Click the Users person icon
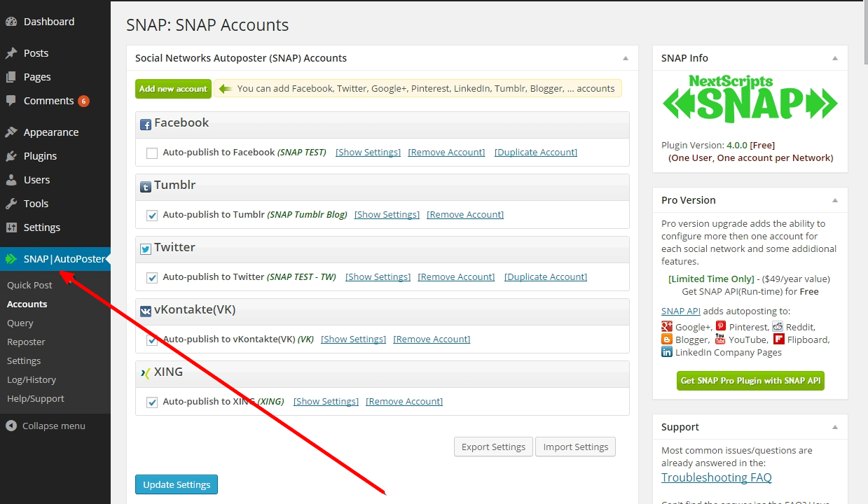 pyautogui.click(x=11, y=180)
